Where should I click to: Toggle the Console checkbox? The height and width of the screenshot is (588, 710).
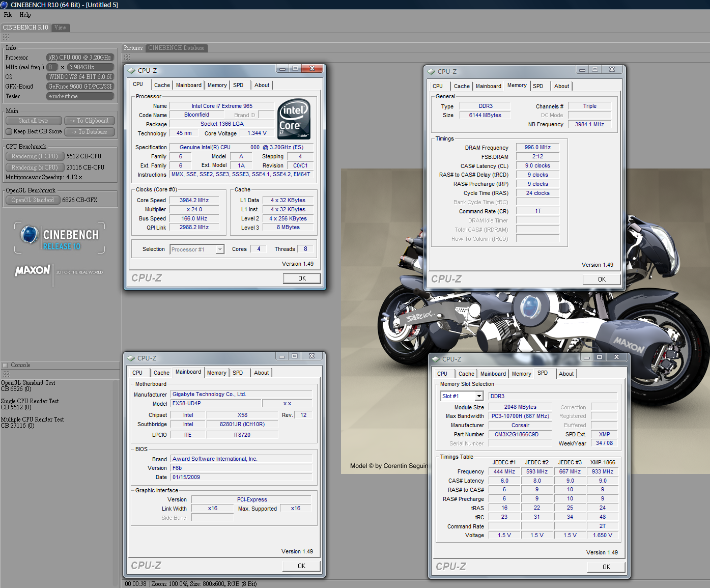click(x=6, y=365)
